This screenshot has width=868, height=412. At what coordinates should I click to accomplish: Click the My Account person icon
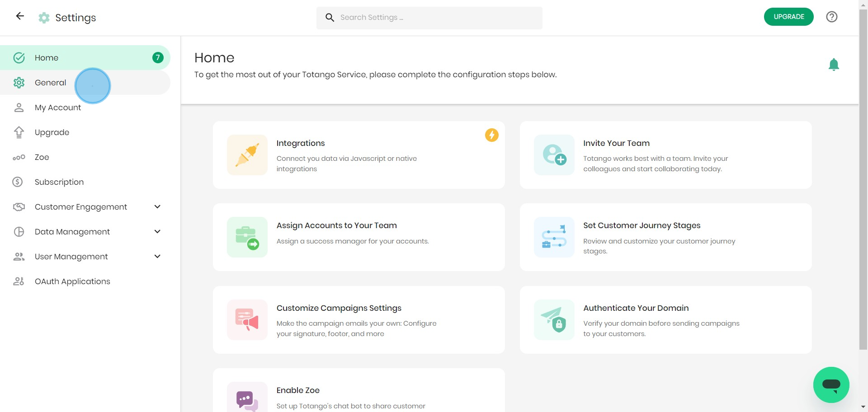19,108
